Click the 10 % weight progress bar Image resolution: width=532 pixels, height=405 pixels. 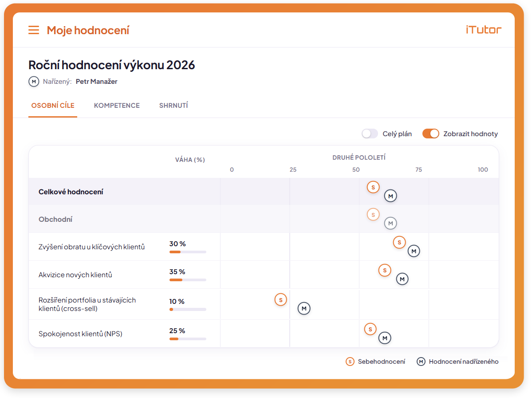[x=188, y=310]
